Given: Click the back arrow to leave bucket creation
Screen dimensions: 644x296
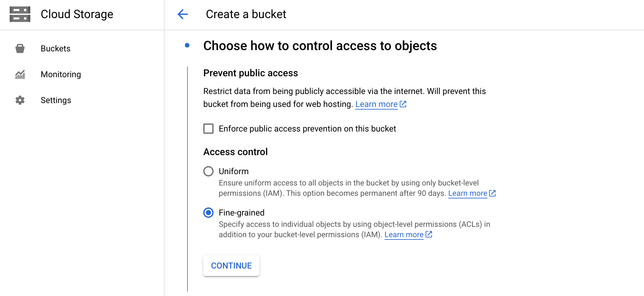Looking at the screenshot, I should (183, 14).
